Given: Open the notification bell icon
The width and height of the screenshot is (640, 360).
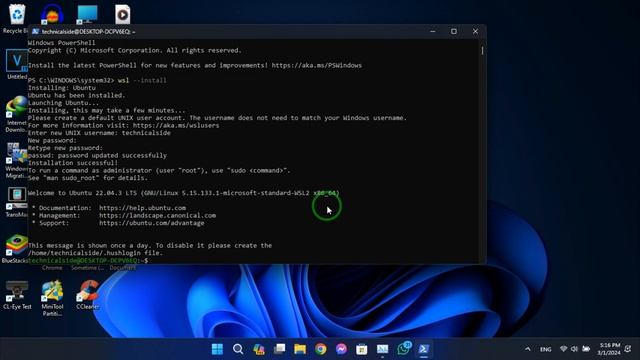Looking at the screenshot, I should point(628,349).
